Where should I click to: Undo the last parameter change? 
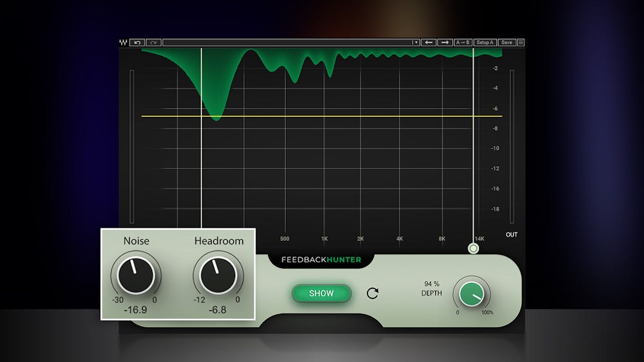click(x=137, y=43)
